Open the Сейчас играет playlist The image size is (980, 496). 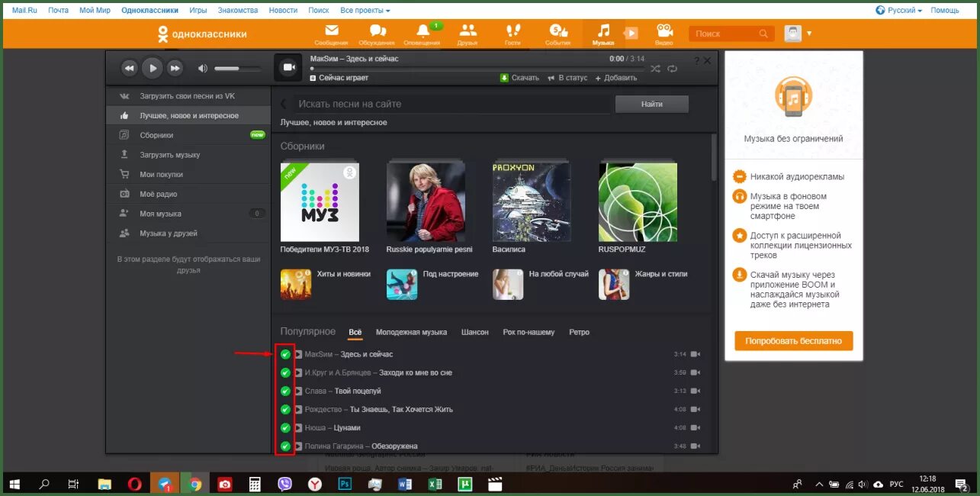click(x=339, y=78)
